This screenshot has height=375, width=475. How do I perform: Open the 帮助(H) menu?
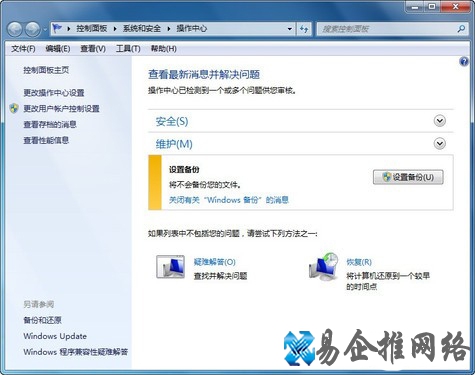163,49
